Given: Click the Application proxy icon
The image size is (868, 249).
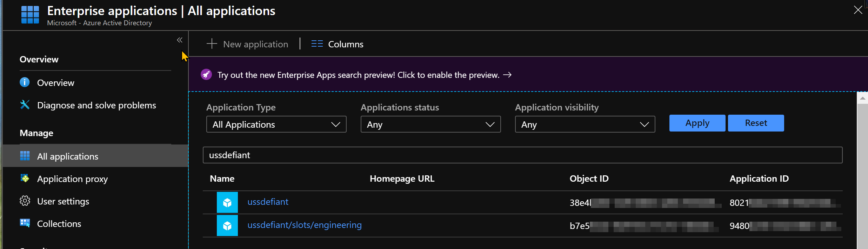Looking at the screenshot, I should [25, 179].
